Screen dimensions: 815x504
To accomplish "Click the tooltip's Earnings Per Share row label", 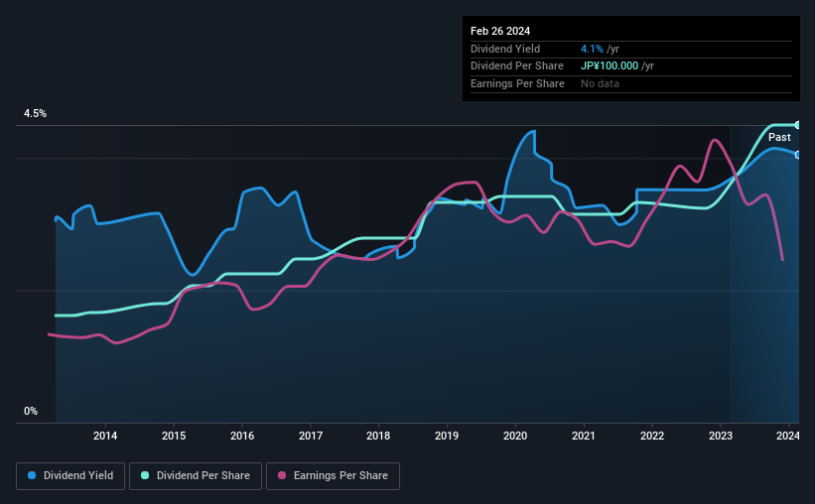I will 518,83.
